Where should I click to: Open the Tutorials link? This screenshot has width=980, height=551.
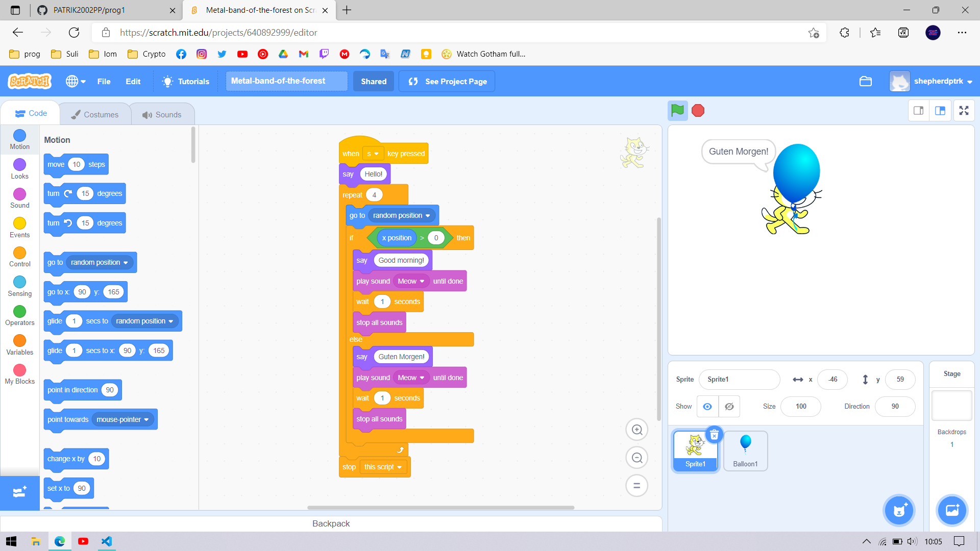point(186,81)
